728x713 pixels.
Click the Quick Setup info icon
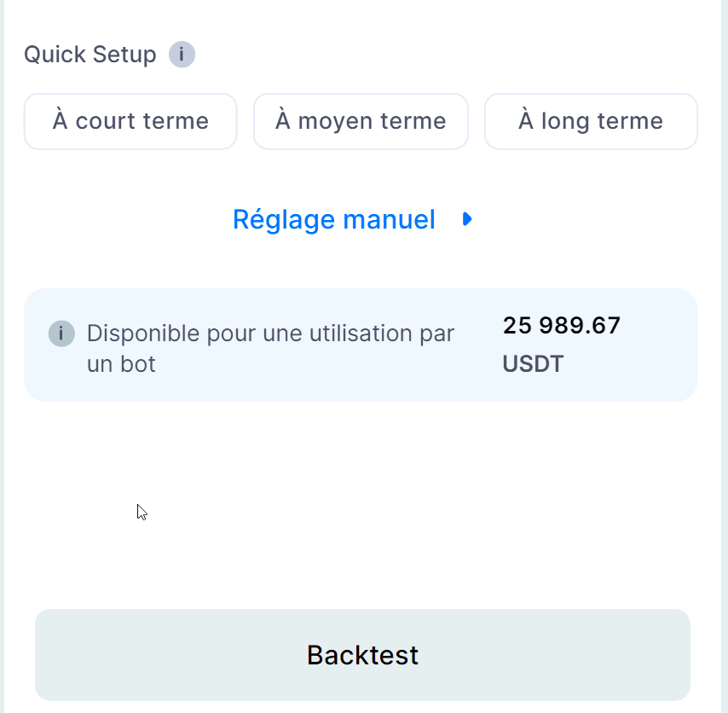pos(182,55)
